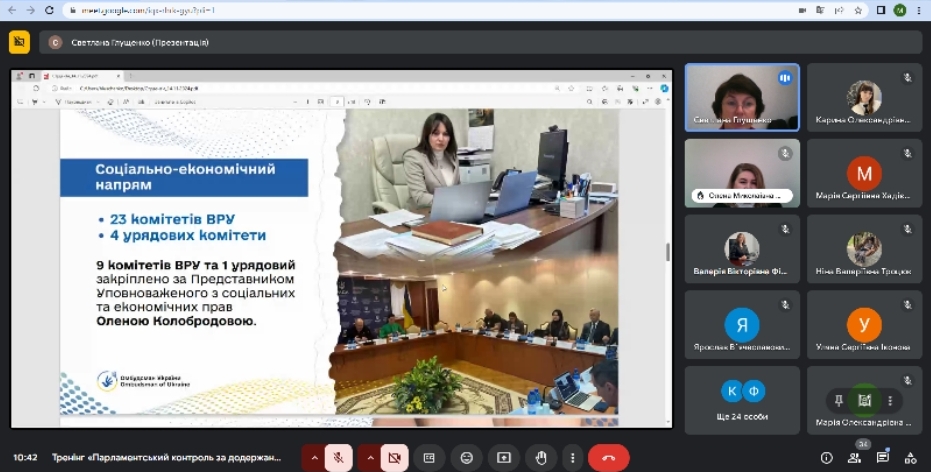Screen dimensions: 931x472
Task: Leave the call with red hang-up button
Action: click(x=609, y=458)
